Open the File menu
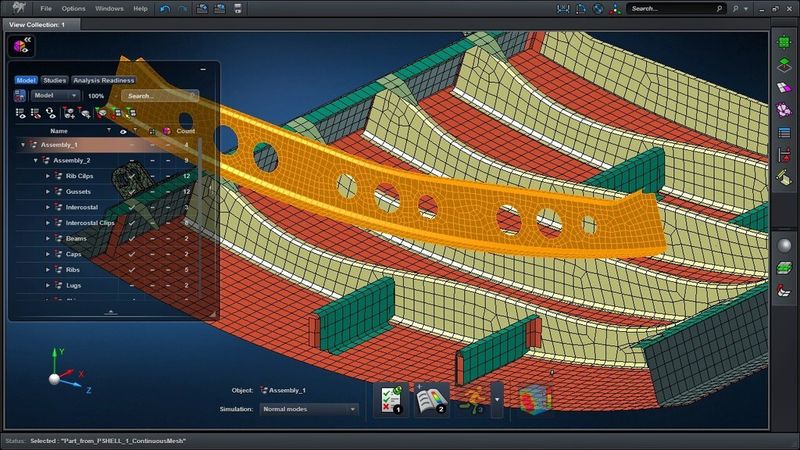The image size is (800, 450). click(46, 9)
